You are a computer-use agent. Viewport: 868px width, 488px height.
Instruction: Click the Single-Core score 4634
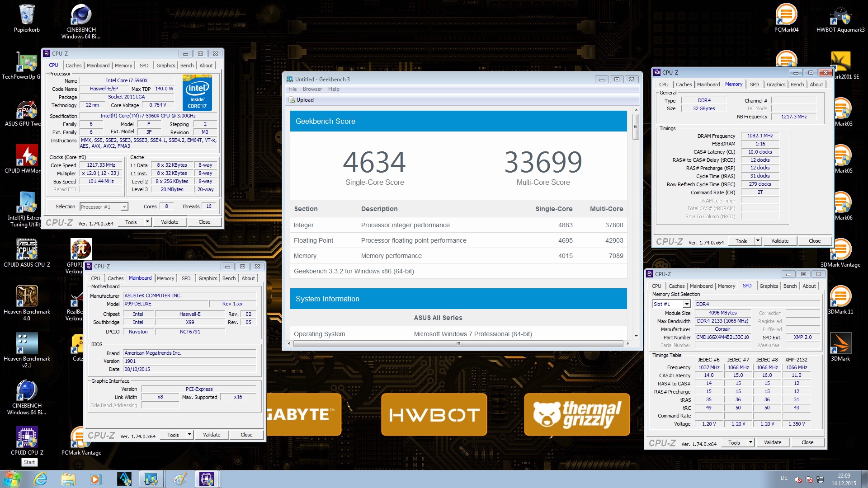pyautogui.click(x=374, y=162)
